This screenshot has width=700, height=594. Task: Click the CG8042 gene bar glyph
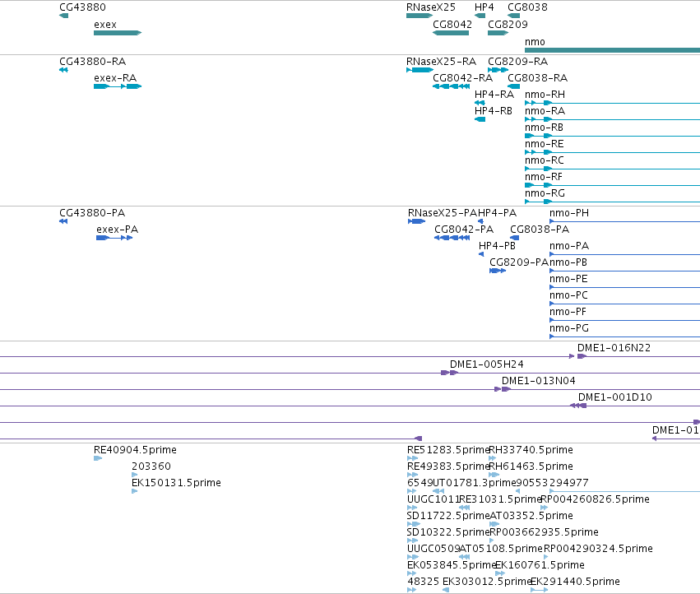[451, 33]
